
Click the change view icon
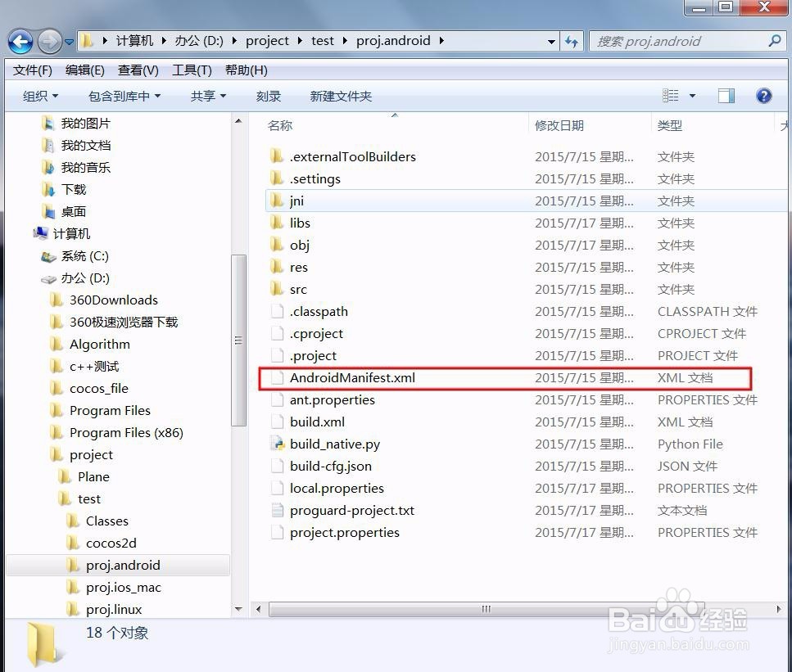(671, 96)
